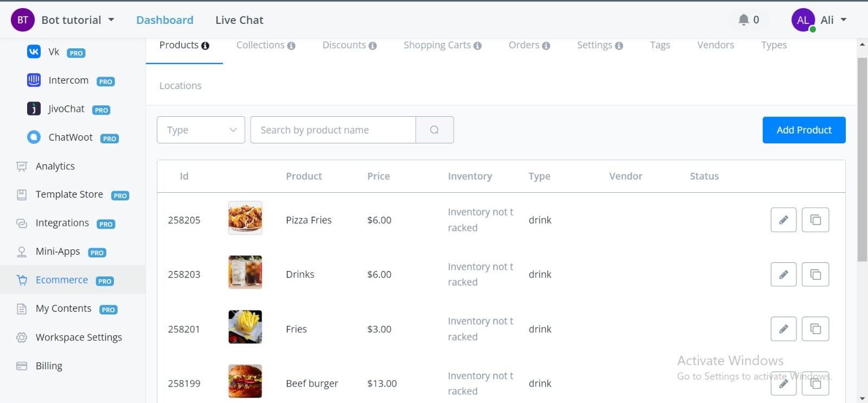Click inside the product name search field
This screenshot has width=868, height=403.
[333, 130]
